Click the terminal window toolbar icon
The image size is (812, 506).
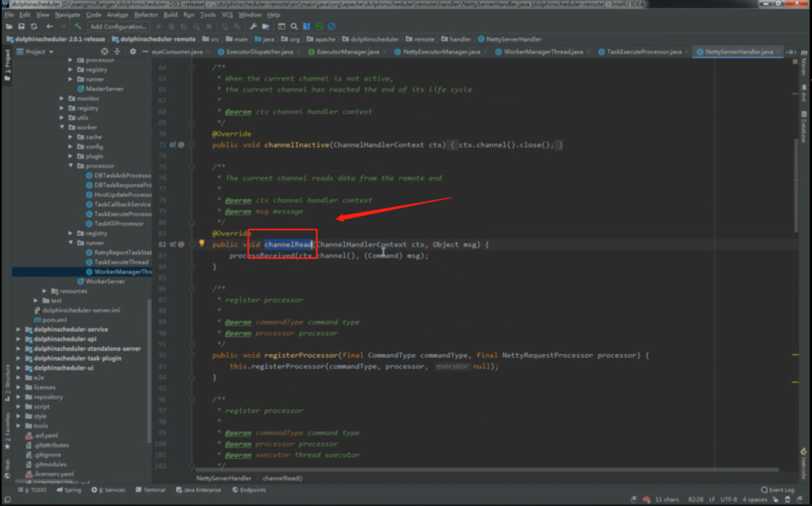(x=281, y=26)
